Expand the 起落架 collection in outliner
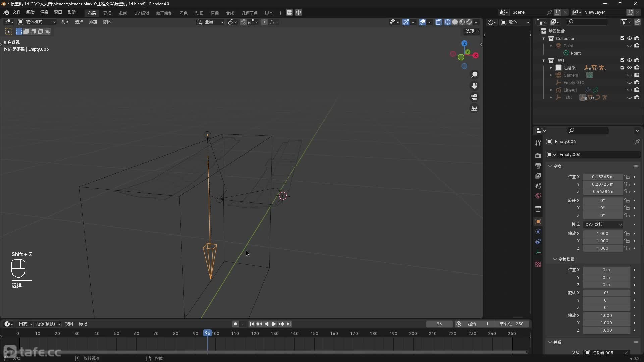The height and width of the screenshot is (362, 644). point(551,68)
